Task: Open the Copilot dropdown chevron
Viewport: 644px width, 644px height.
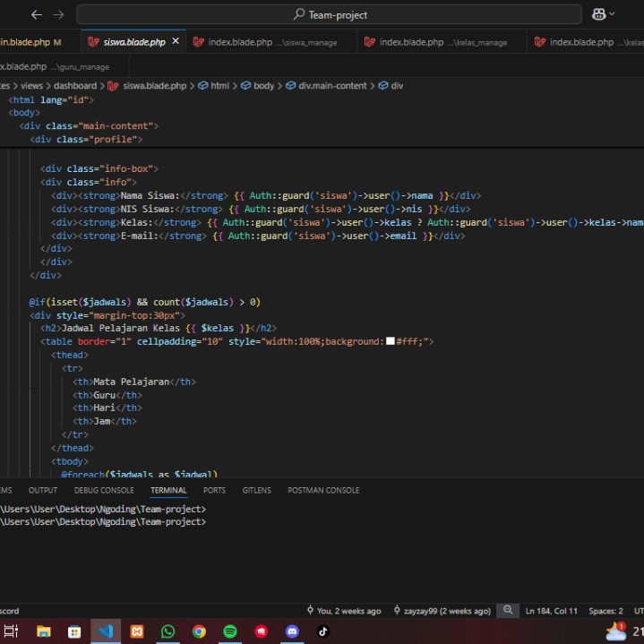Action: click(x=612, y=14)
